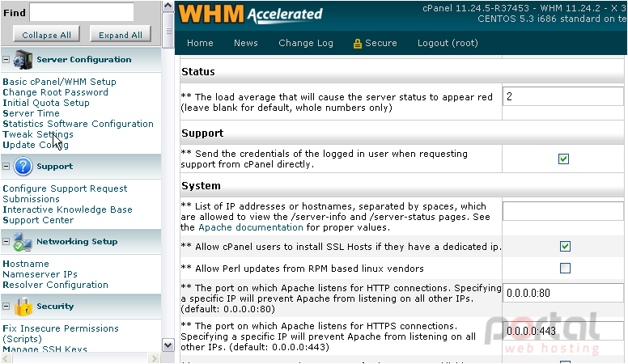Click the Collapse All button
The image size is (628, 364).
46,35
